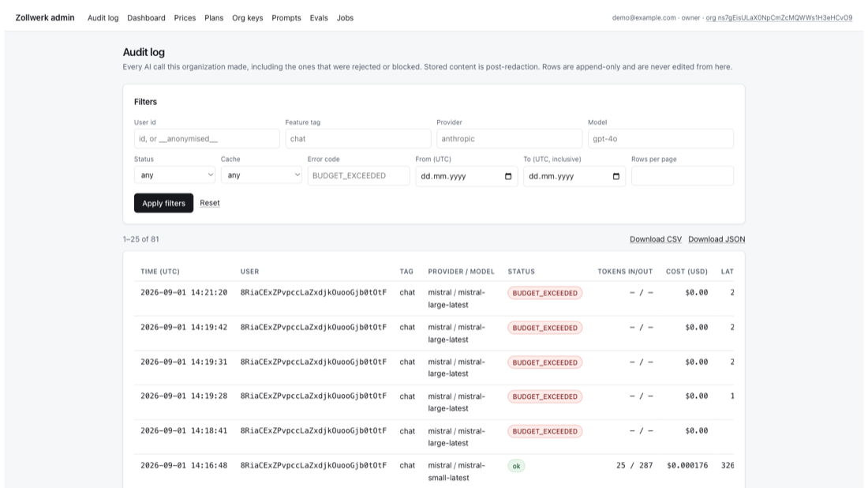Focus the Rows per page field

[x=683, y=175]
